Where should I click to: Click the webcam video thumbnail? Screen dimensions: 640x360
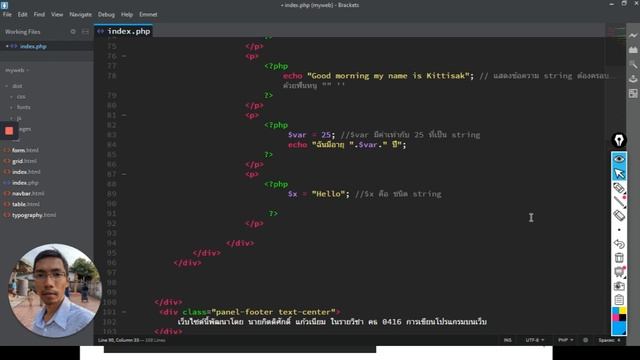54,291
